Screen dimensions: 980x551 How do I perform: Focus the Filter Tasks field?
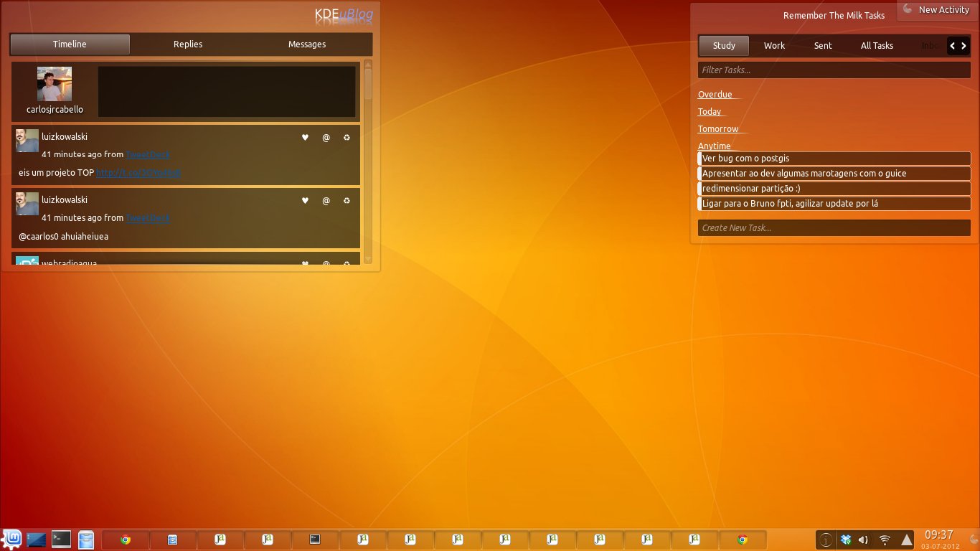(834, 70)
